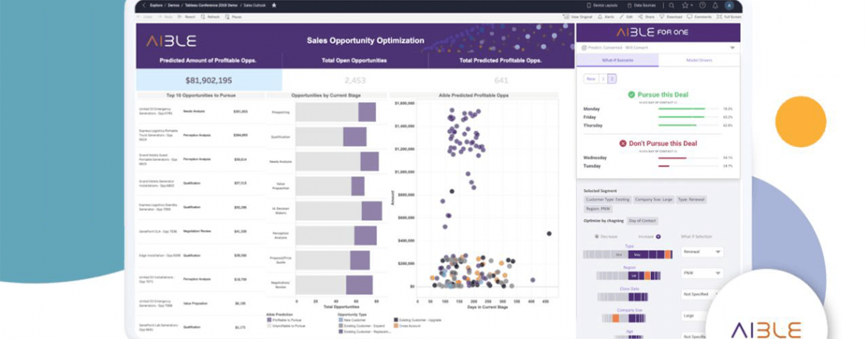
Task: Open Data Sources
Action: tap(643, 5)
